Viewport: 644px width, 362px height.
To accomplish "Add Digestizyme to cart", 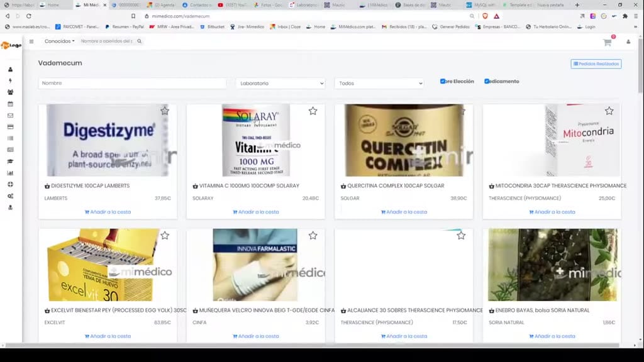I will tap(108, 212).
